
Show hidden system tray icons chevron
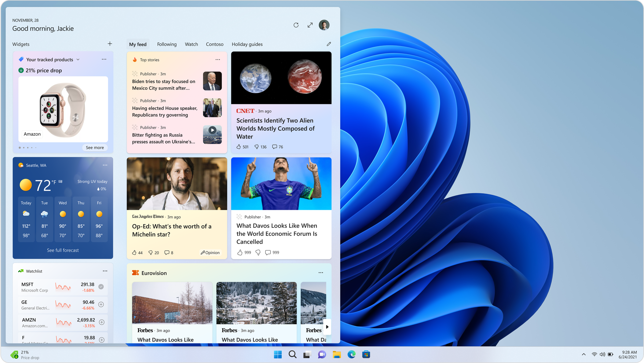click(x=584, y=355)
